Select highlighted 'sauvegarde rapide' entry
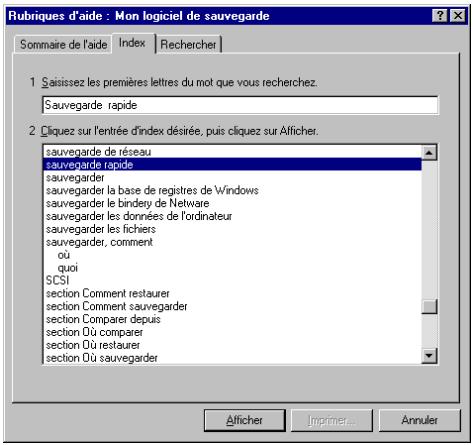Screen dimensions: 473x445 click(232, 165)
